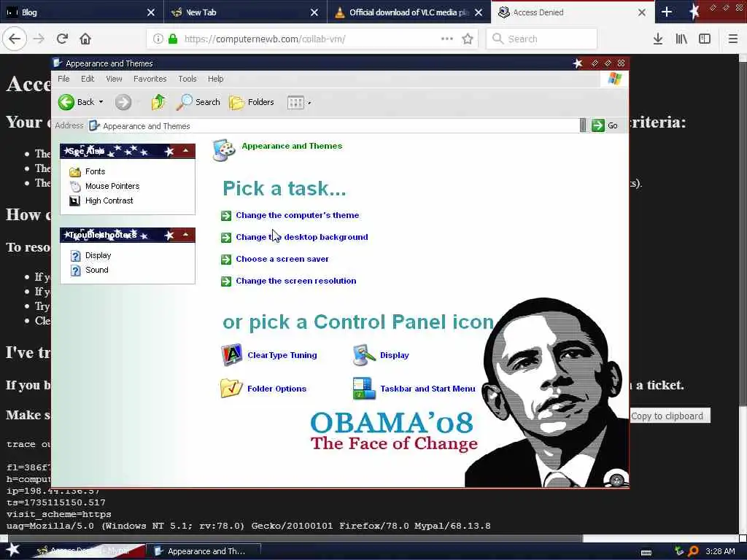Click the Explorer Address field

(333, 125)
